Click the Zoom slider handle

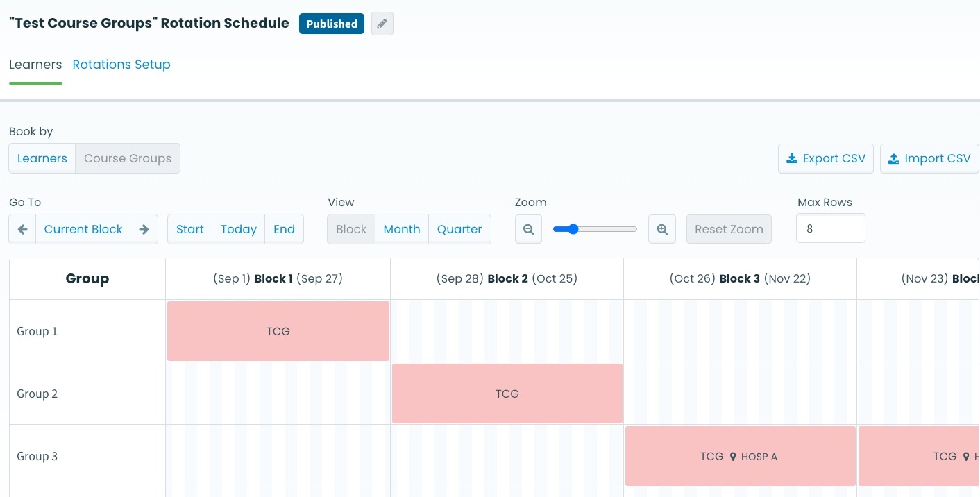coord(573,229)
